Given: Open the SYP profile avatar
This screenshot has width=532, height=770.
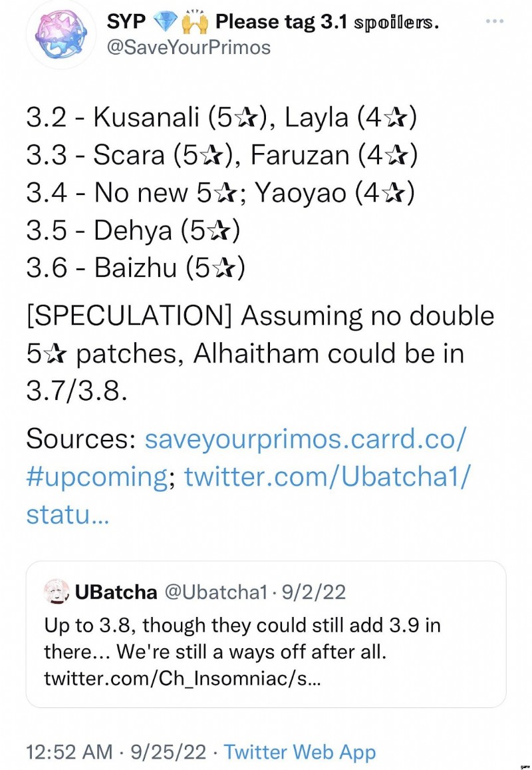Looking at the screenshot, I should point(61,35).
